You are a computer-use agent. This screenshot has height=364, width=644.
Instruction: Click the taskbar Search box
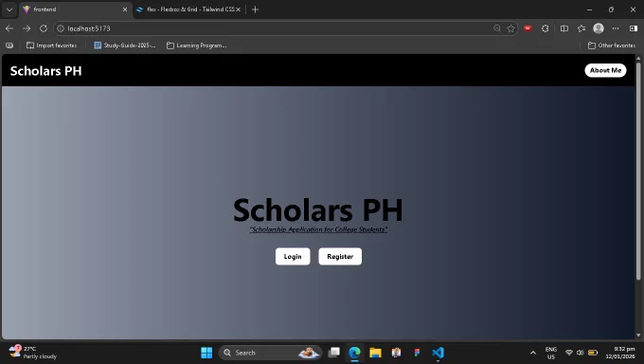270,353
